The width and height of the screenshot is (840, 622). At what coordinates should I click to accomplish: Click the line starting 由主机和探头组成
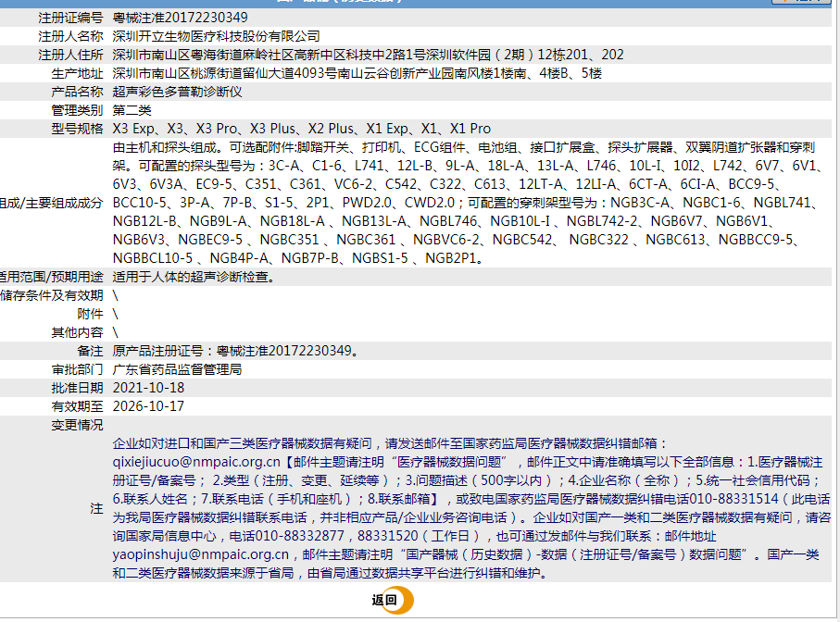coord(464,147)
